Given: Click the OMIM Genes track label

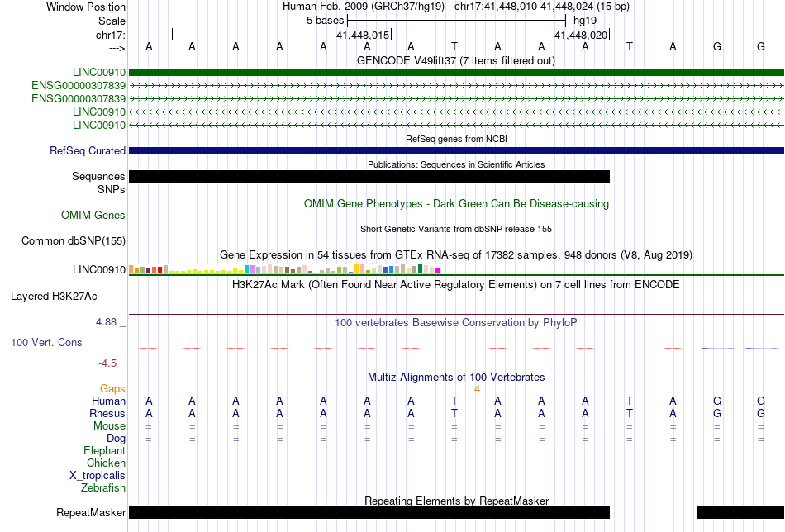Looking at the screenshot, I should (x=93, y=216).
